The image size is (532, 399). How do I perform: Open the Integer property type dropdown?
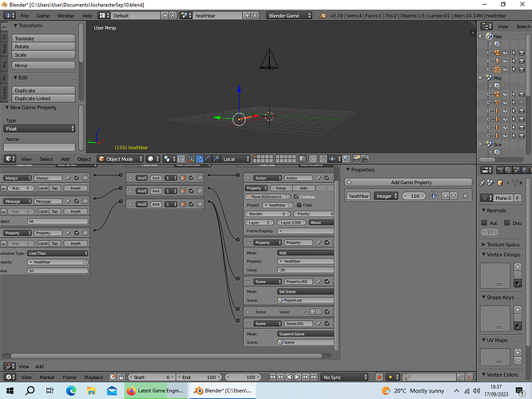(x=386, y=196)
